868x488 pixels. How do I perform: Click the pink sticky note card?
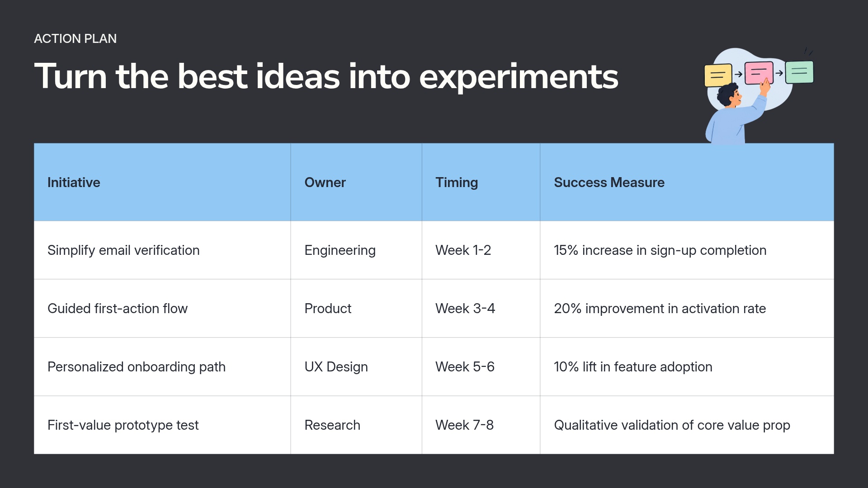[x=759, y=73]
